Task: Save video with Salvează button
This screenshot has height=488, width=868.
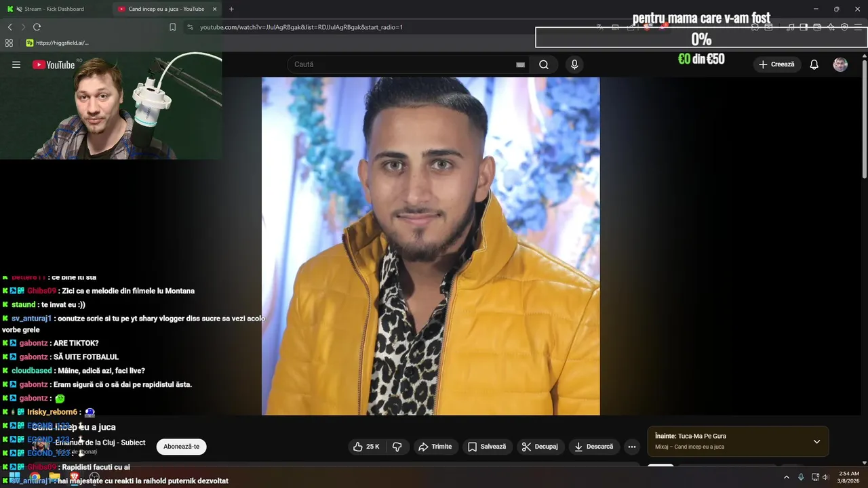Action: (x=487, y=447)
